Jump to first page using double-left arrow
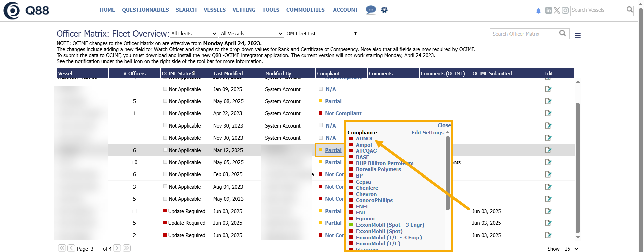Viewport: 644px width, 252px height. [x=62, y=248]
